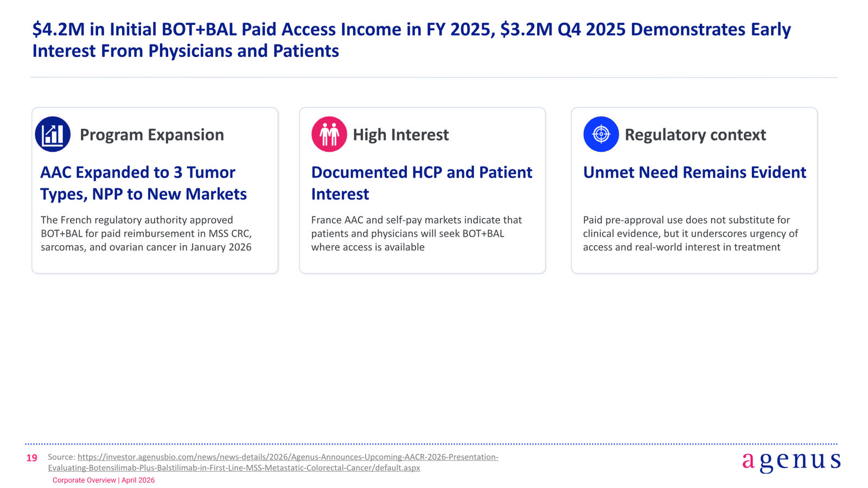Click the Regulatory context target icon

coord(601,134)
